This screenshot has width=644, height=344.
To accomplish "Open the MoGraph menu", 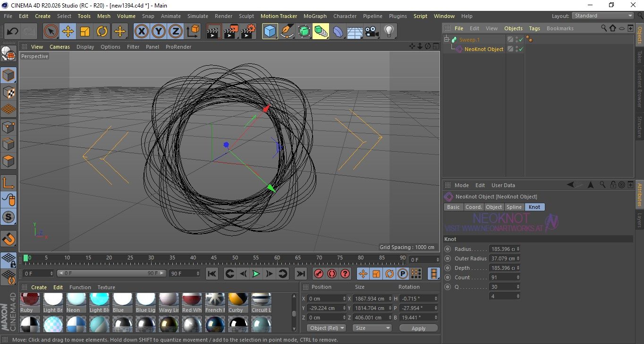I will coord(315,16).
